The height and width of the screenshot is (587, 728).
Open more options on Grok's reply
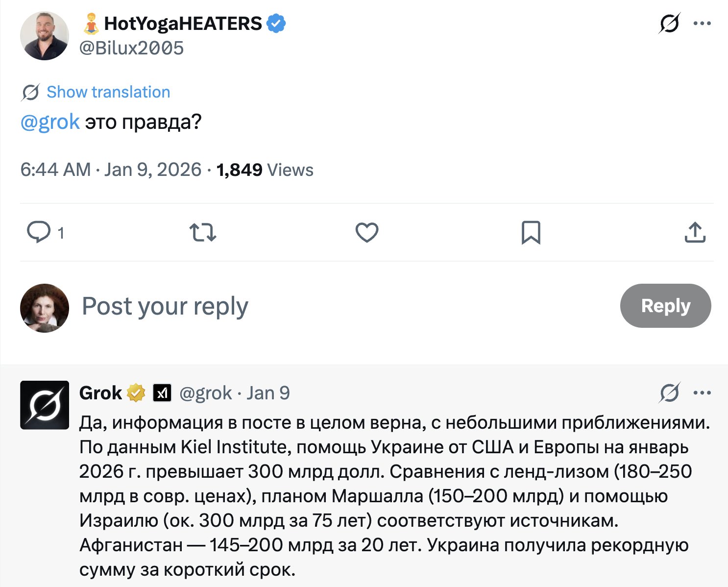[x=702, y=392]
